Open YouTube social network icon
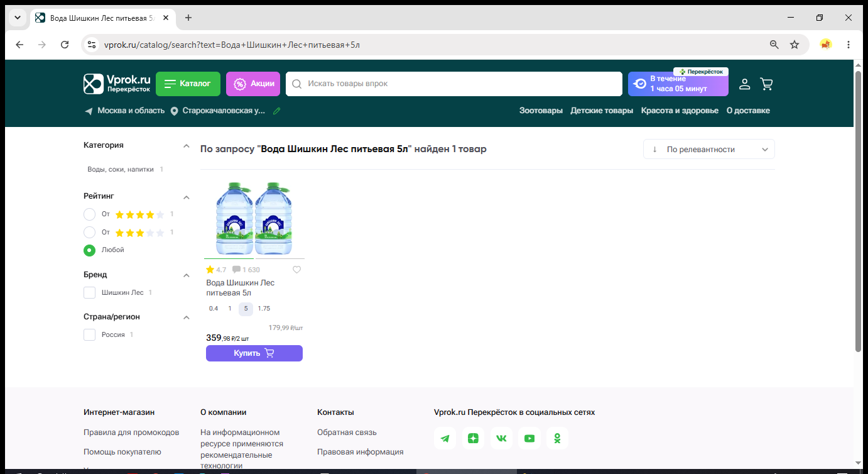This screenshot has height=474, width=868. point(529,438)
